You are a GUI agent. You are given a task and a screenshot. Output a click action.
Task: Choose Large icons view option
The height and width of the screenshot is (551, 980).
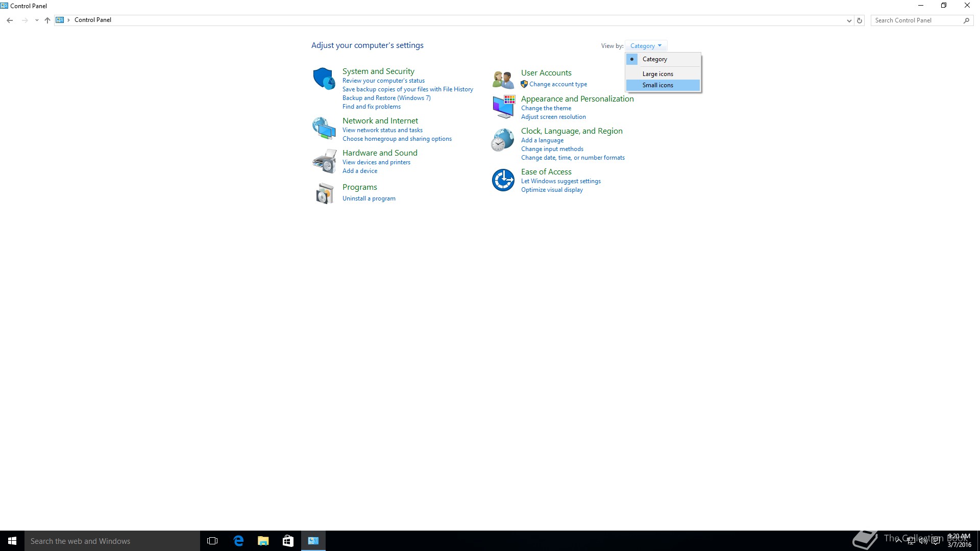[x=657, y=74]
